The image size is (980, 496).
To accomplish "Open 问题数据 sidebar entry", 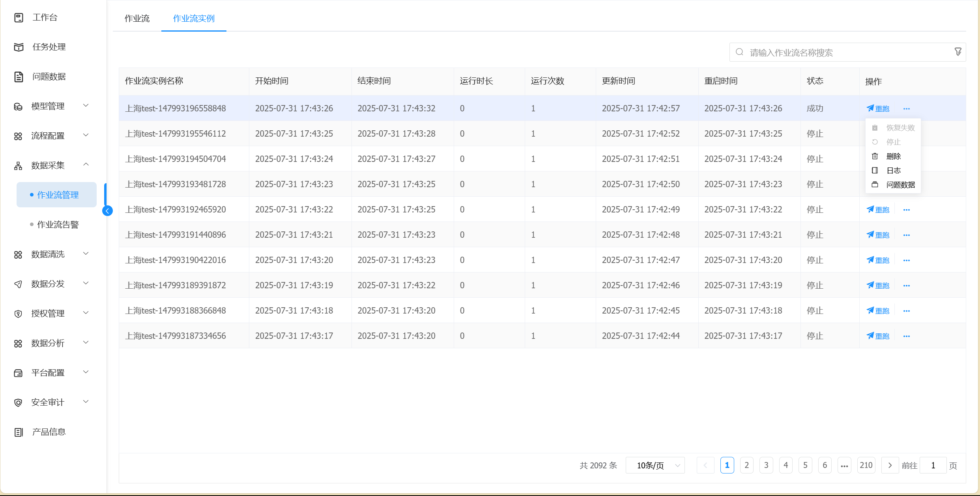I will click(x=49, y=77).
